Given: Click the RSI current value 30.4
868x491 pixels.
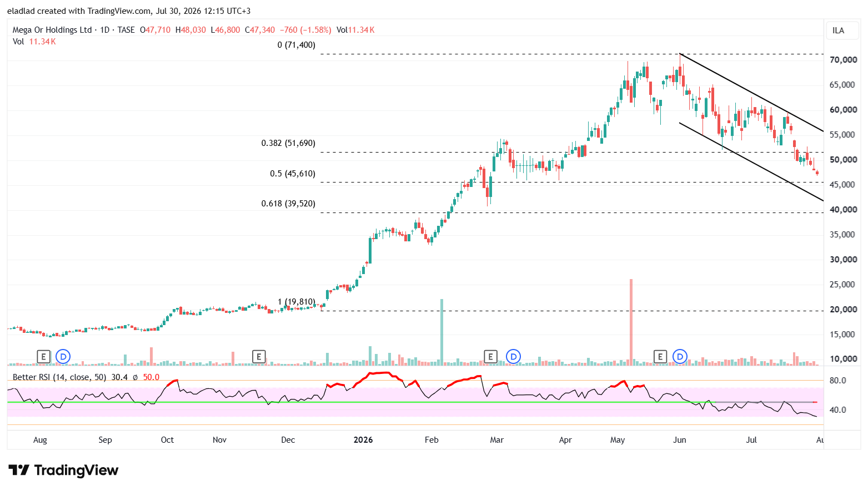Looking at the screenshot, I should click(119, 377).
